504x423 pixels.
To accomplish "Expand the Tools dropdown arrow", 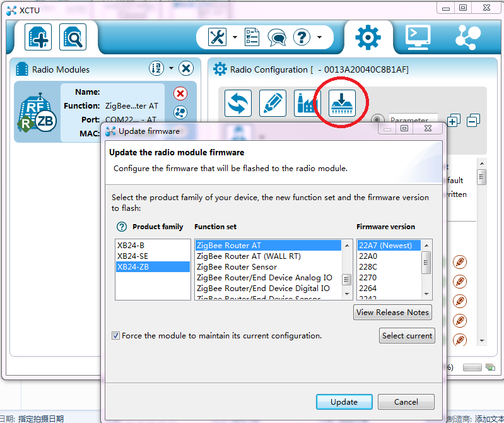I will coord(235,37).
